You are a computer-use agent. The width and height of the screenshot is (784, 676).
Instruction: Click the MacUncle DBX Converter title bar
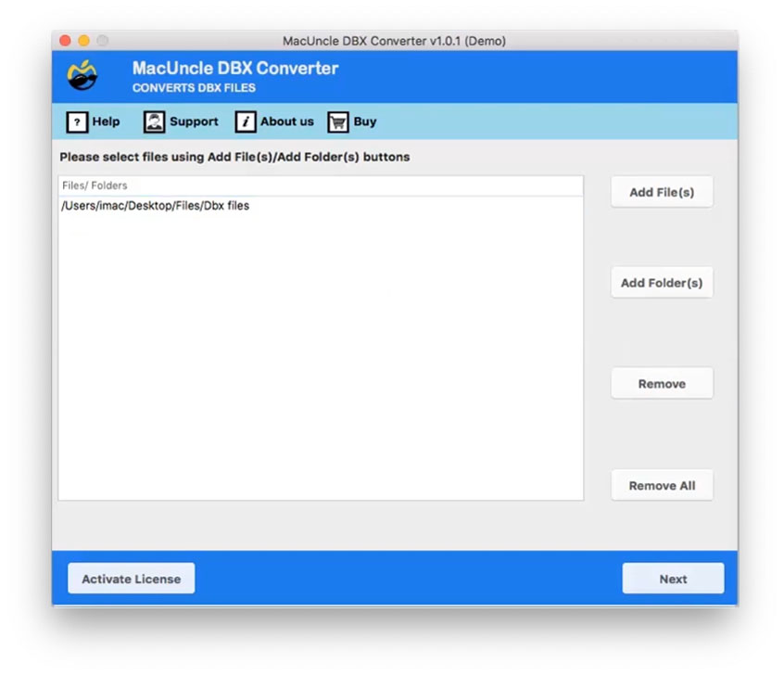392,41
